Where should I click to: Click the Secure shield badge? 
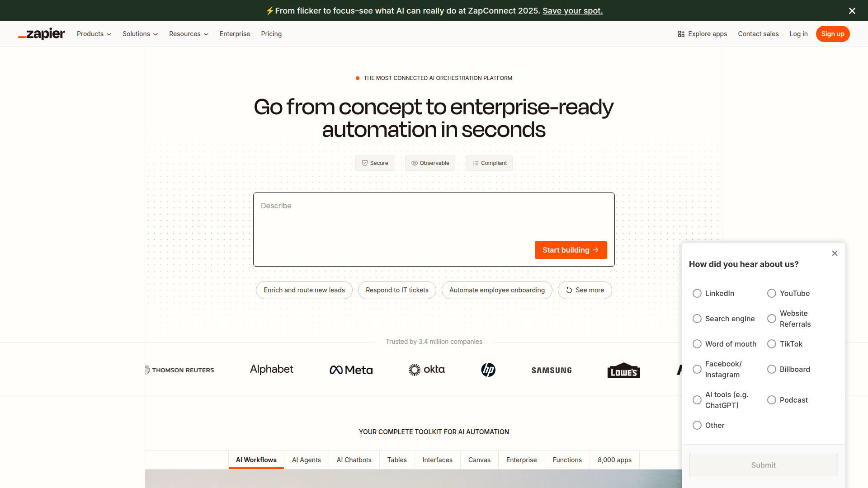pos(374,163)
